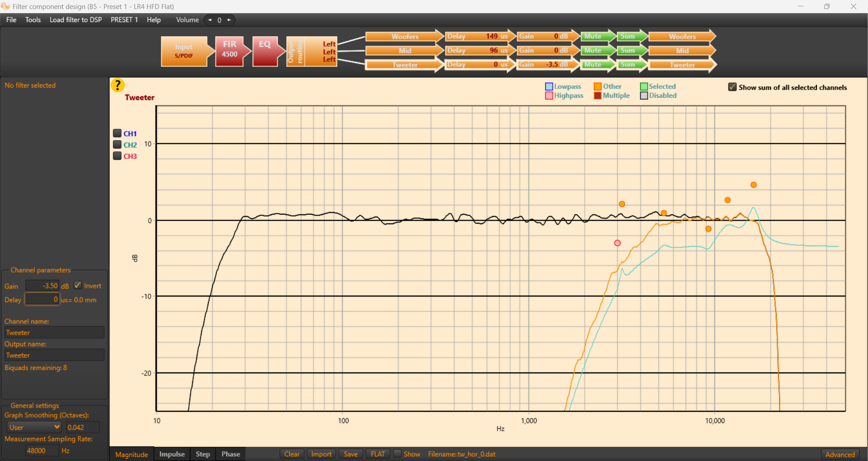This screenshot has height=461, width=868.
Task: Click the Advanced button
Action: tap(840, 454)
